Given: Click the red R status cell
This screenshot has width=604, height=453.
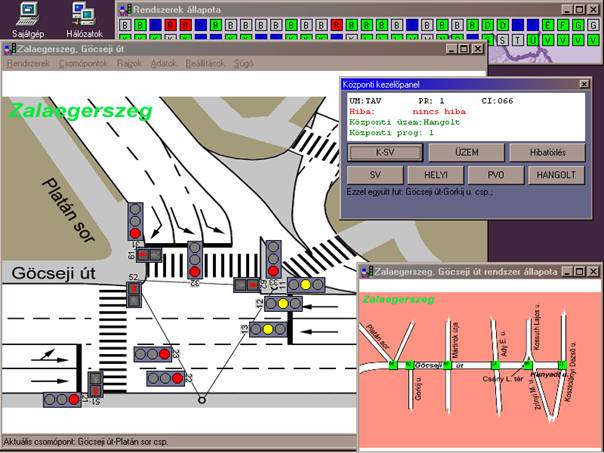Looking at the screenshot, I should [169, 24].
